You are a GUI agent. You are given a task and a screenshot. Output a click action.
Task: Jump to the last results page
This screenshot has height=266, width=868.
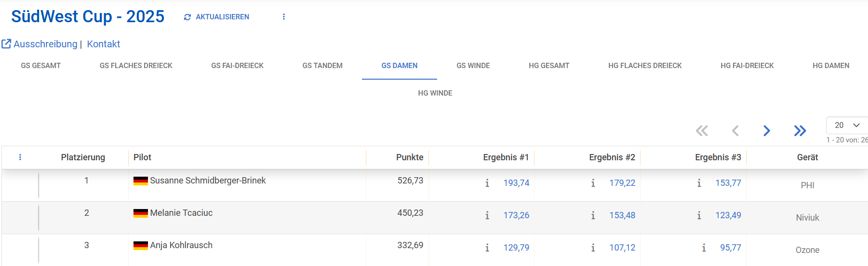[x=800, y=131]
